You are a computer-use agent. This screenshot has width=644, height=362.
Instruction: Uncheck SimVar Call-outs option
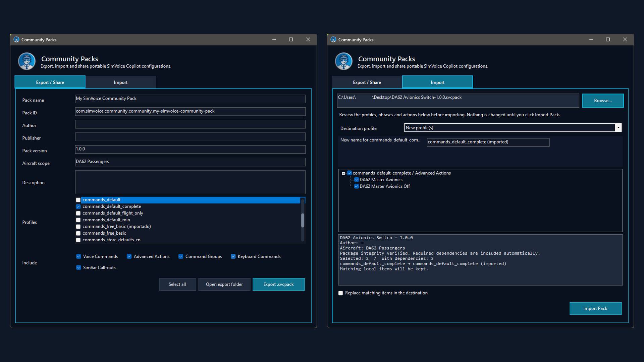coord(78,267)
